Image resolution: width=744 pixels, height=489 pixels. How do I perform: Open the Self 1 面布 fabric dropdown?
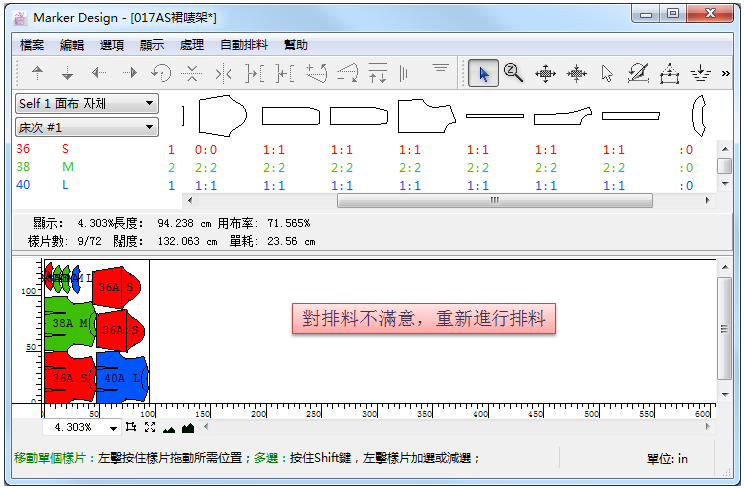(x=87, y=103)
